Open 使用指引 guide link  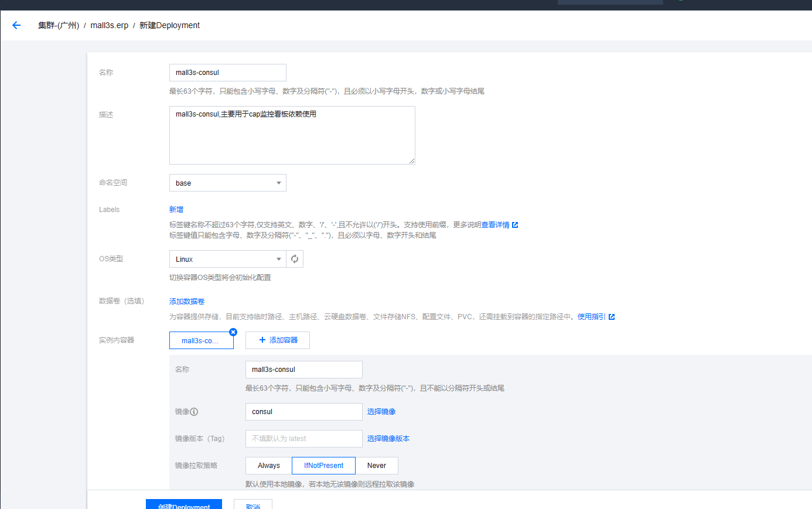592,317
